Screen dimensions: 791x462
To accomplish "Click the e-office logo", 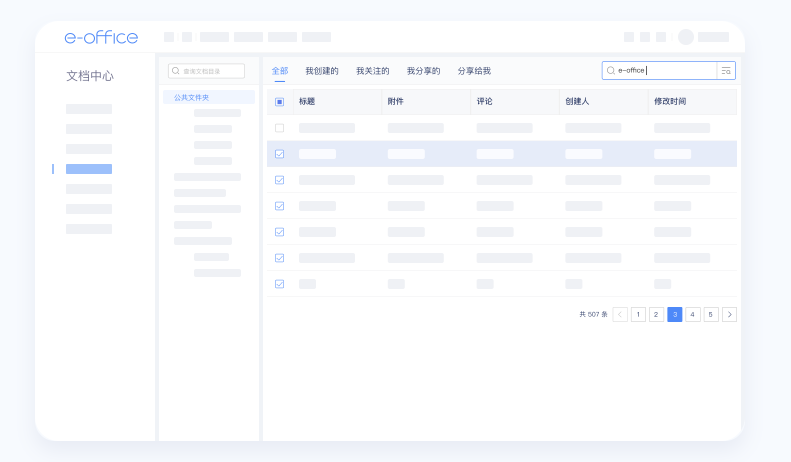I will [x=101, y=37].
